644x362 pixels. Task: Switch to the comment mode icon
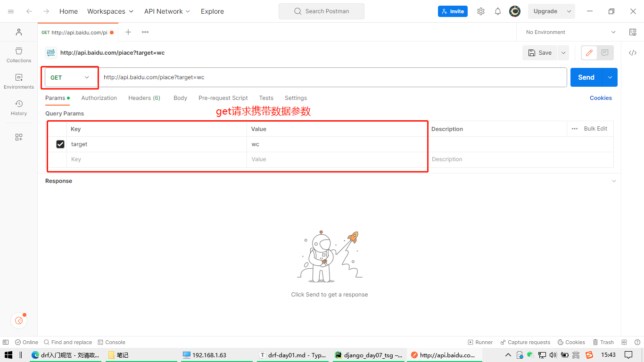pos(605,53)
